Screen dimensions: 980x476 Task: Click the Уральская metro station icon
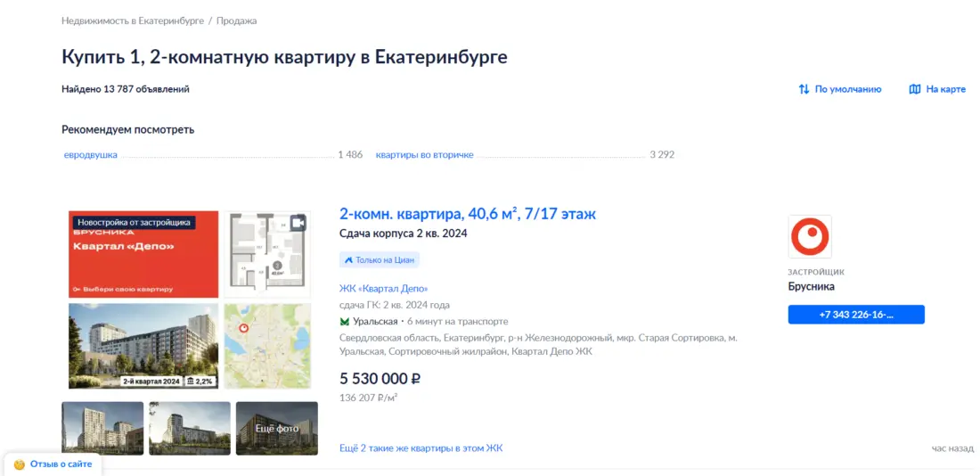pos(345,321)
